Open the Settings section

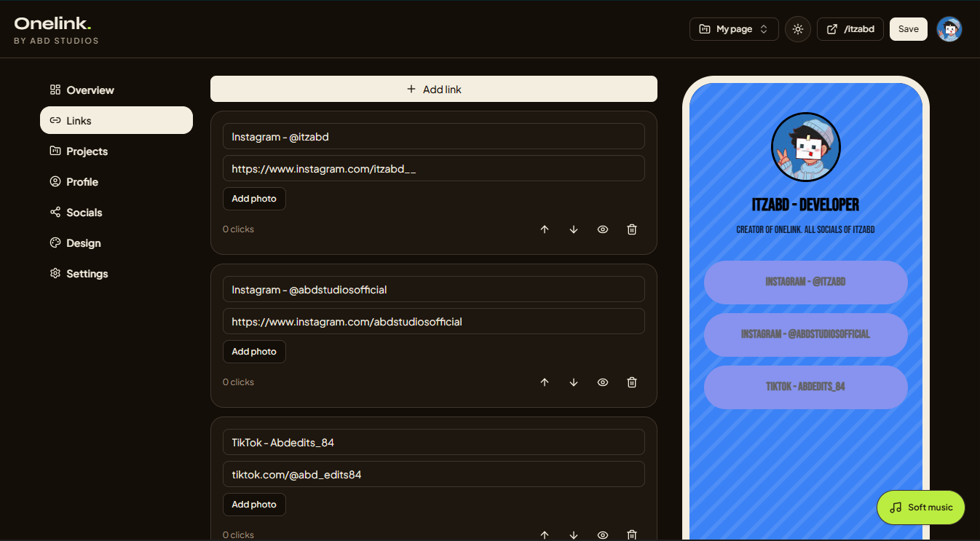point(116,274)
